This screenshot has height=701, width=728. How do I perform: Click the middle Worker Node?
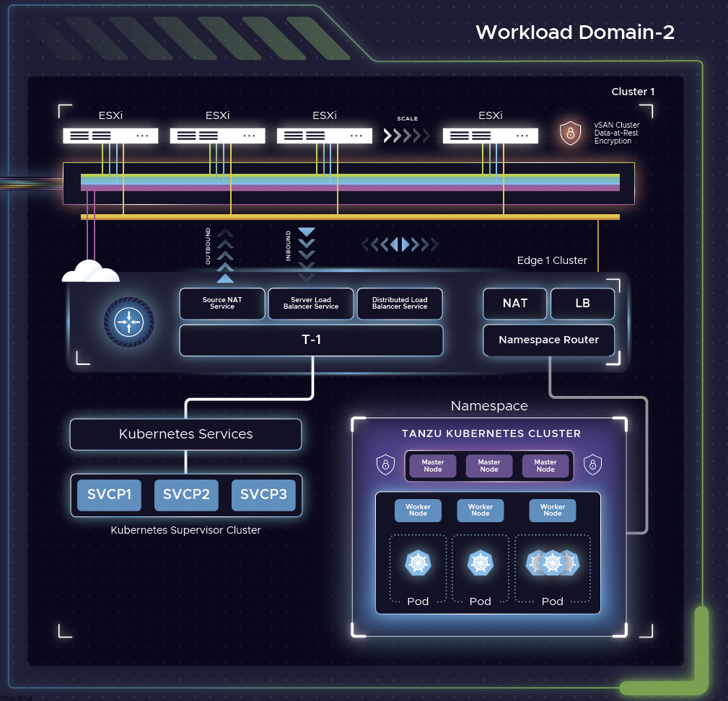pos(480,511)
